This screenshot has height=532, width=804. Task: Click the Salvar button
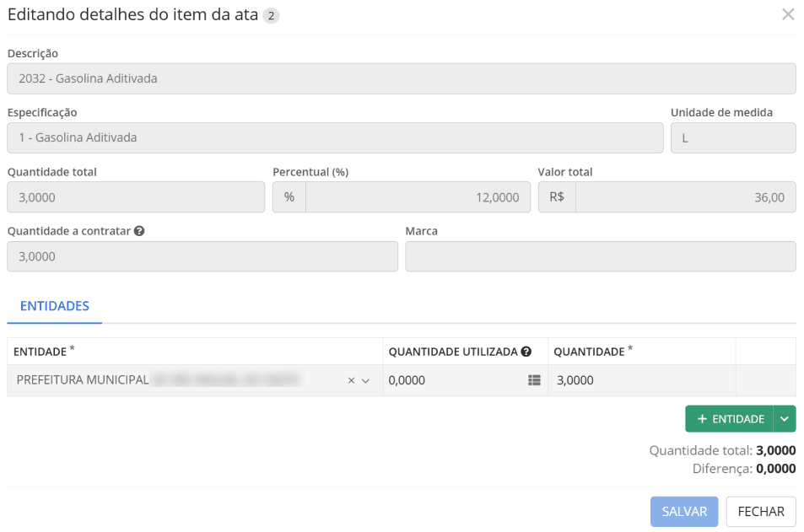(683, 512)
